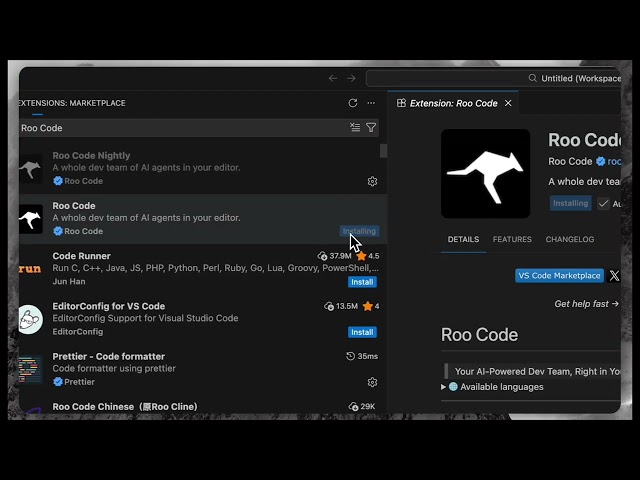The image size is (640, 480).
Task: Click the Roo Code list item icon
Action: (31, 219)
